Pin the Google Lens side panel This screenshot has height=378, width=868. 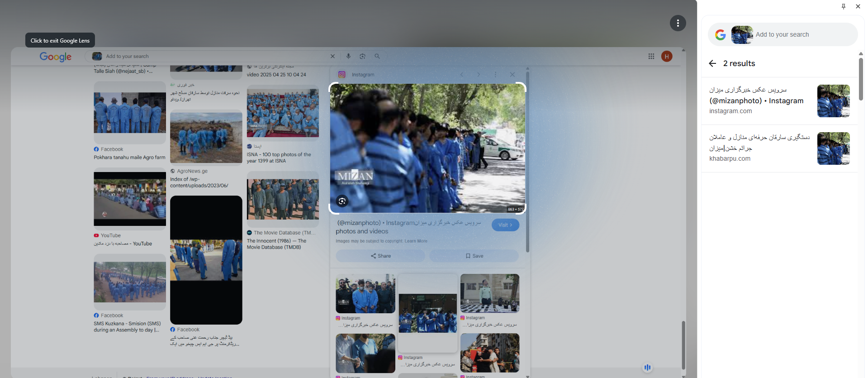pos(843,6)
